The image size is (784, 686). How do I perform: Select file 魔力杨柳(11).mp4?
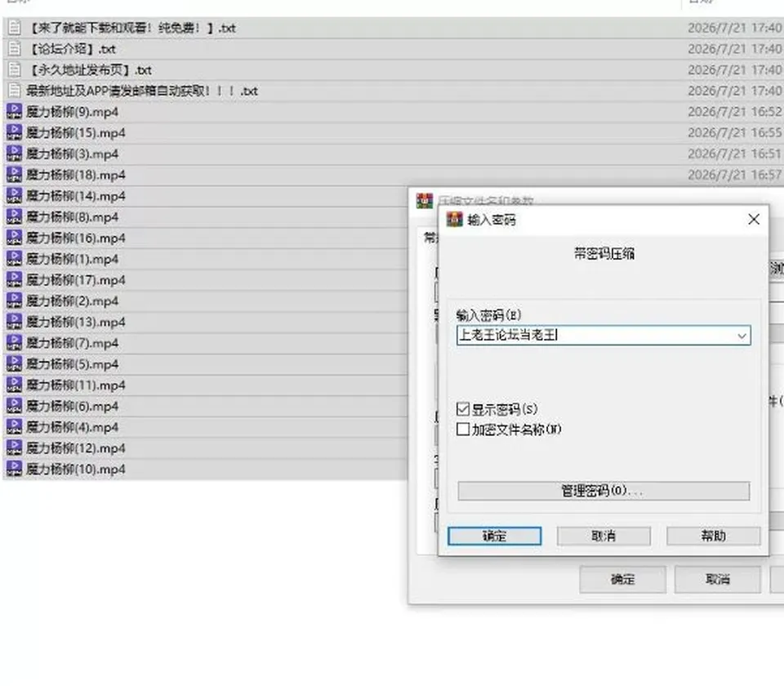pyautogui.click(x=76, y=385)
